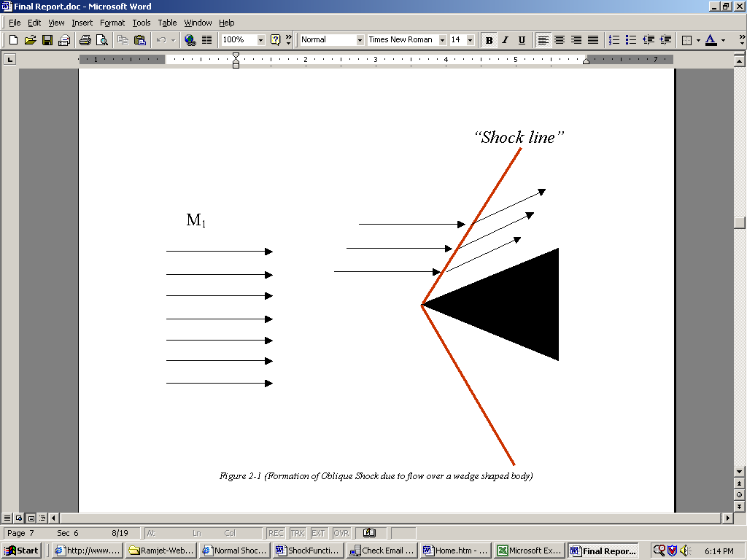The width and height of the screenshot is (747, 560).
Task: Toggle Underline formatting
Action: click(522, 40)
